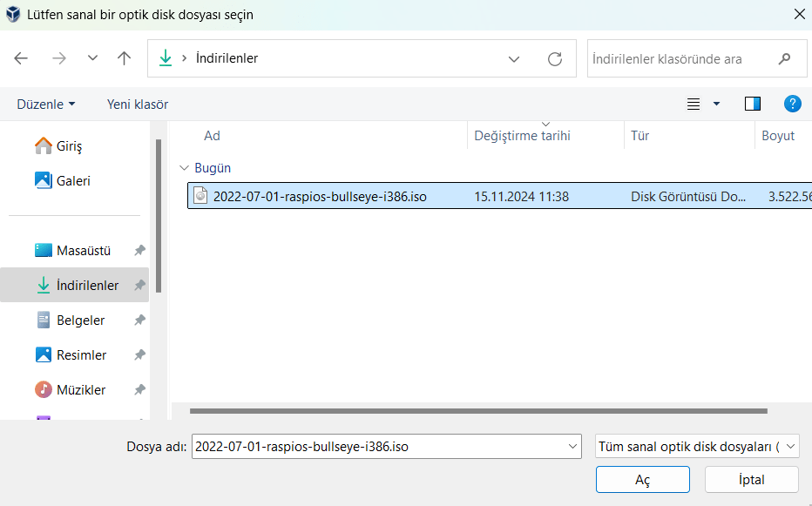Click the pin icon beside Masaüstü

(x=139, y=251)
